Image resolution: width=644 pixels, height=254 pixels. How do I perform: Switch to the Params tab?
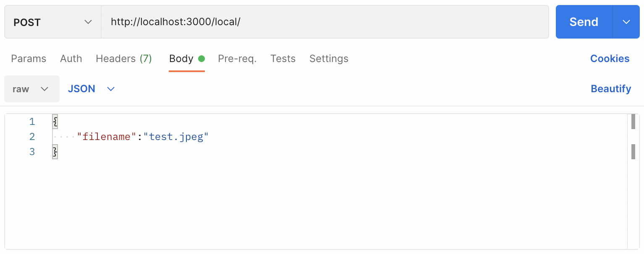(29, 59)
